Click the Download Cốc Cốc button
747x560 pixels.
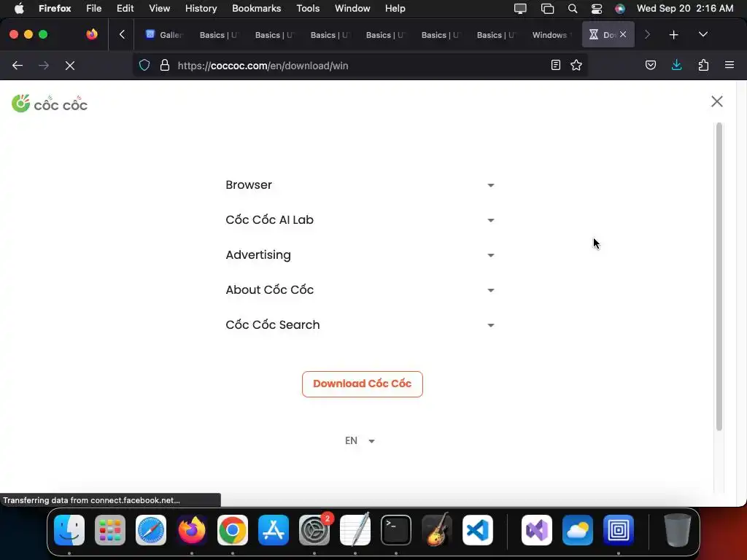pos(362,384)
